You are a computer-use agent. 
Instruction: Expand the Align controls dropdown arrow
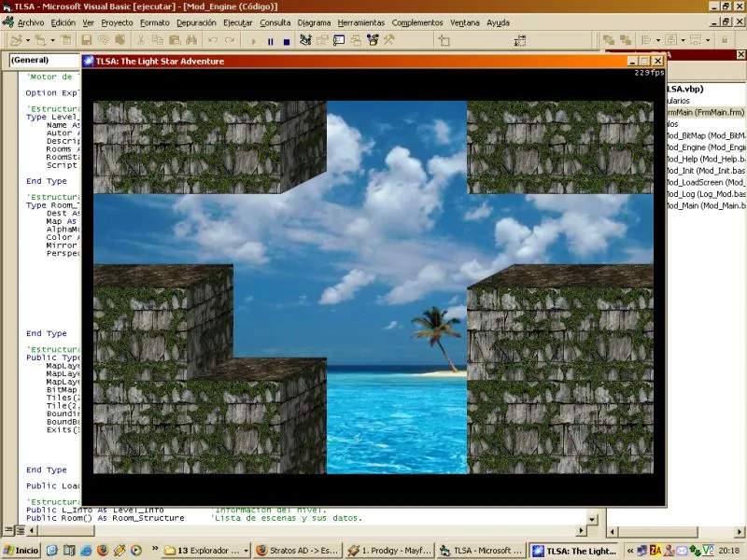656,41
